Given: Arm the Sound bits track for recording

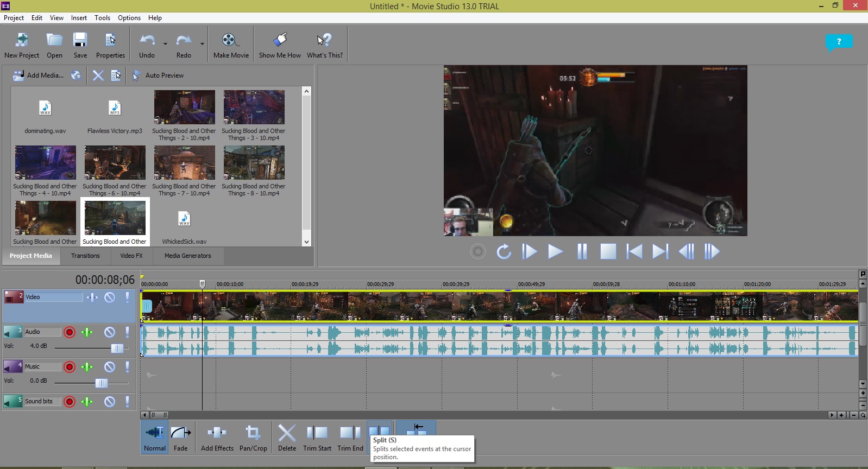Looking at the screenshot, I should click(69, 402).
